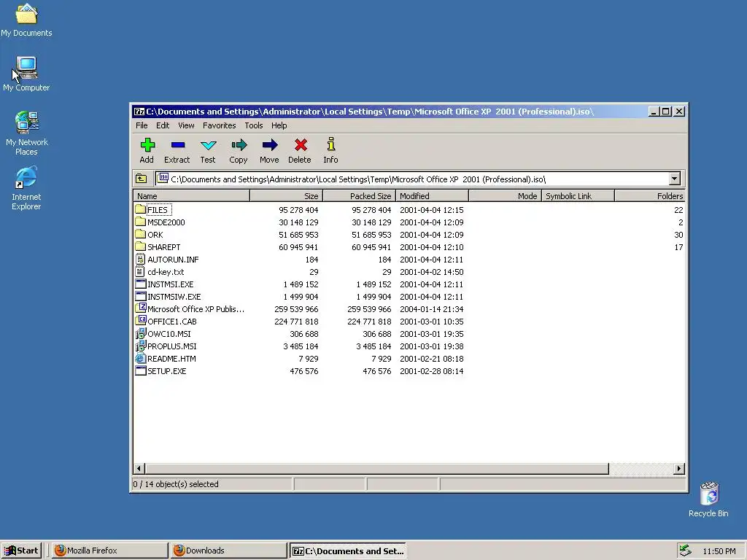Open the View menu
Viewport: 747px width, 560px height.
186,125
